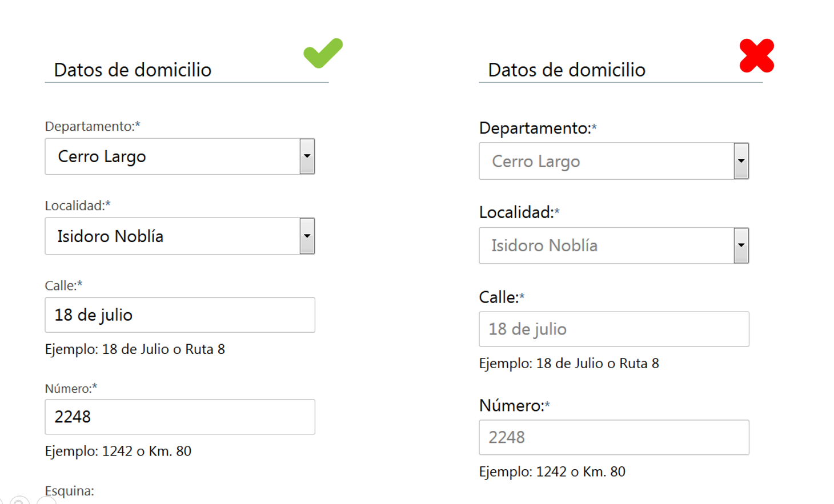Click the right Datos de domicilio heading
Viewport: 834px width, 504px height.
(x=566, y=70)
